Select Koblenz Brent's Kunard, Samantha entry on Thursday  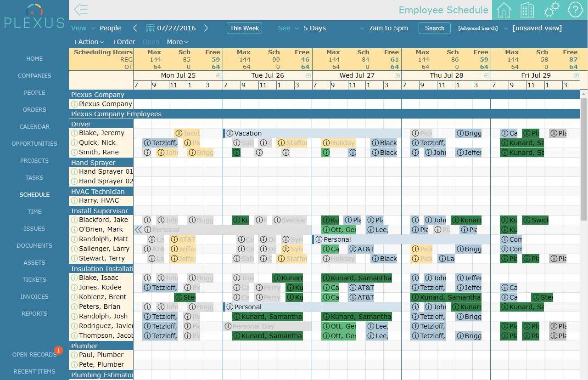pos(446,297)
